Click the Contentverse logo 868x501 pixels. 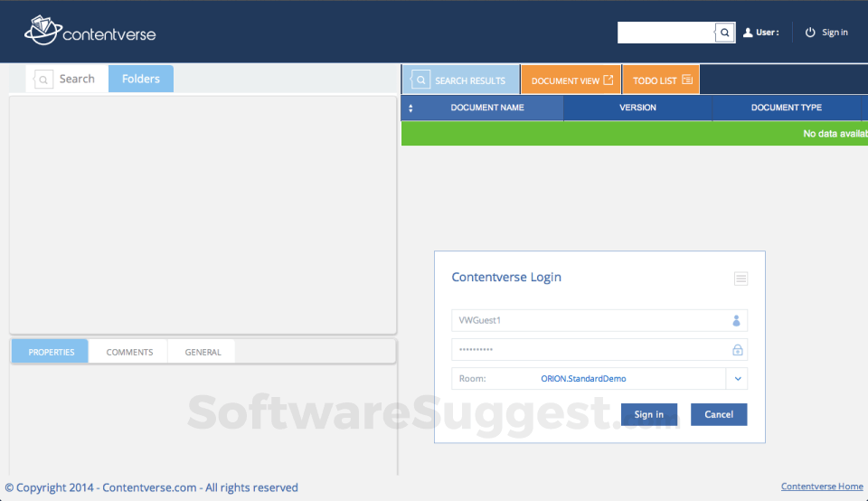(x=90, y=31)
